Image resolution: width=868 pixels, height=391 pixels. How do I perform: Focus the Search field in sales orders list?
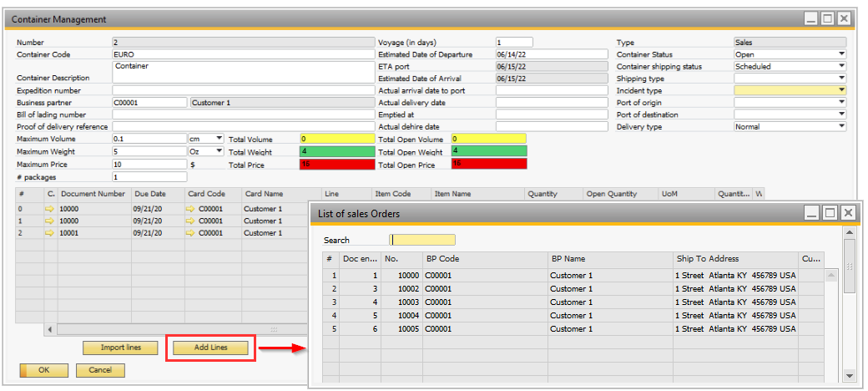coord(422,240)
